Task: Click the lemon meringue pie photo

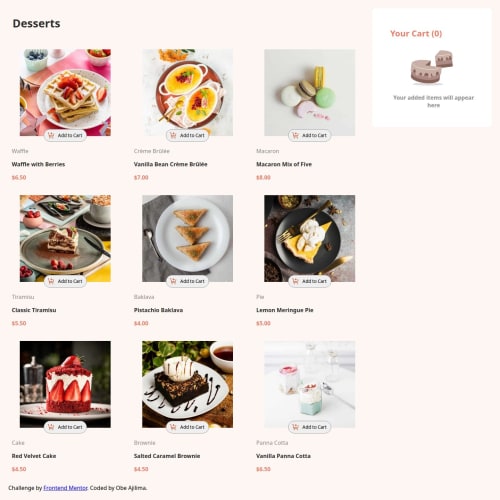Action: tap(310, 238)
